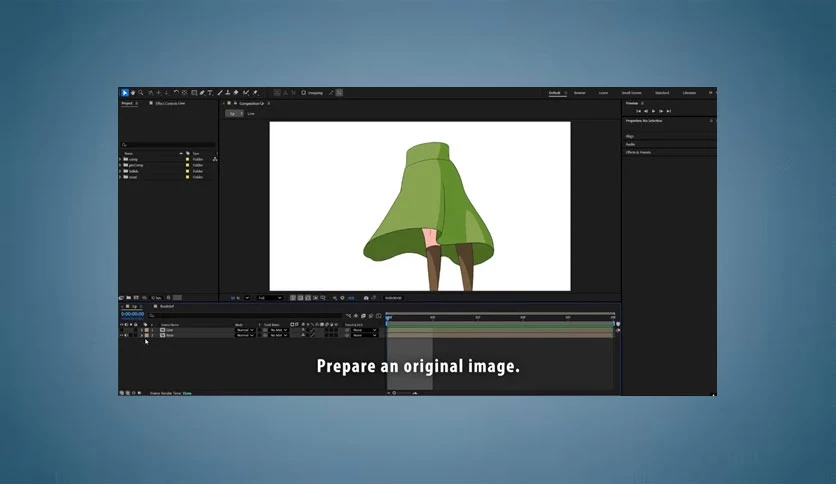Viewport: 836px width, 484px height.
Task: Delete selected project item trash icon
Action: (x=168, y=297)
